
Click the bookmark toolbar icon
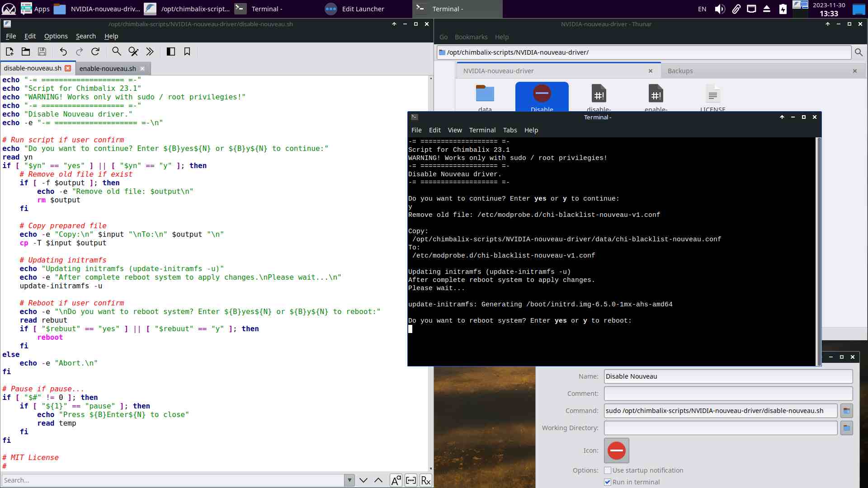[x=187, y=52]
